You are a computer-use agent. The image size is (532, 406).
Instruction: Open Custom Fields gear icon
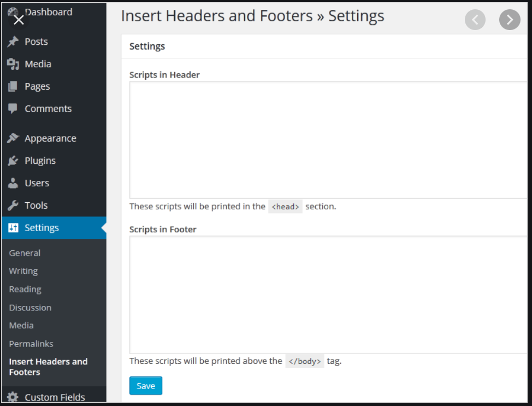pyautogui.click(x=13, y=397)
